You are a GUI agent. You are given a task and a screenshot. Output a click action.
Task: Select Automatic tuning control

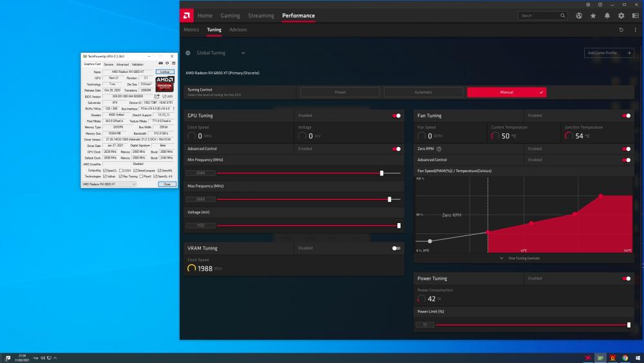coord(424,92)
